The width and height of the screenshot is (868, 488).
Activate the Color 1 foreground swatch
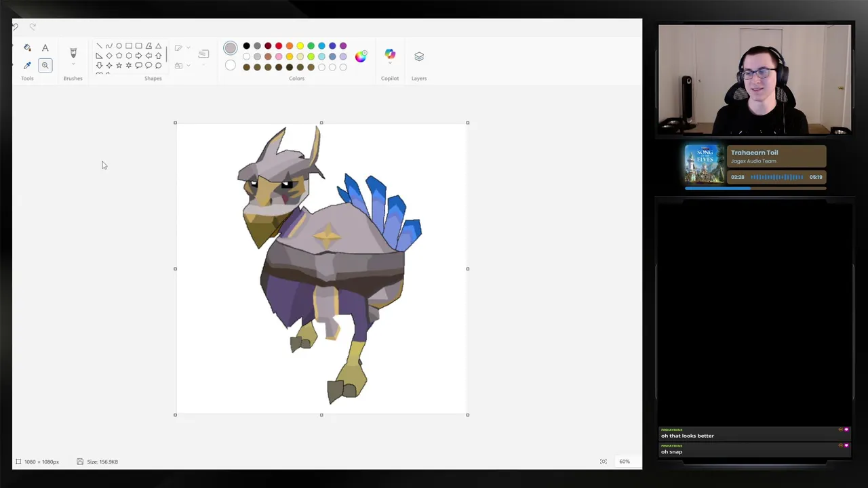pyautogui.click(x=231, y=48)
